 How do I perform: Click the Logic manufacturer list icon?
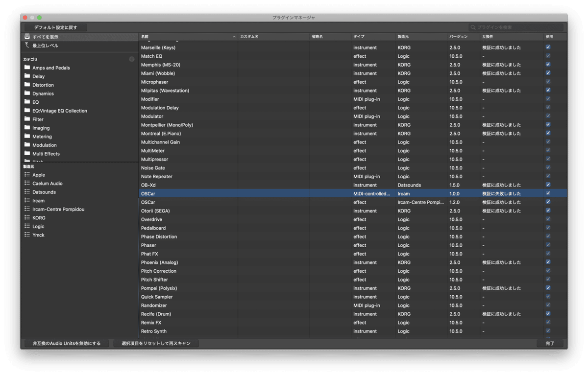[x=27, y=226]
